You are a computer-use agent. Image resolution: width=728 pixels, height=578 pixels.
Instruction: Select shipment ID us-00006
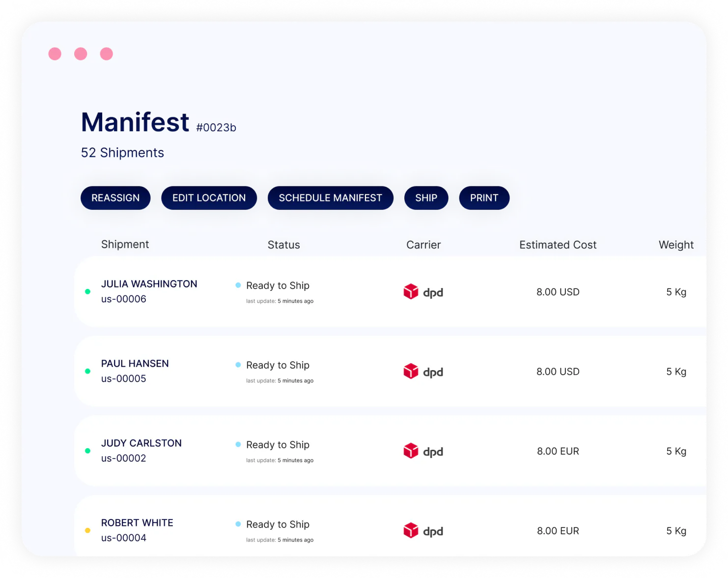(124, 299)
